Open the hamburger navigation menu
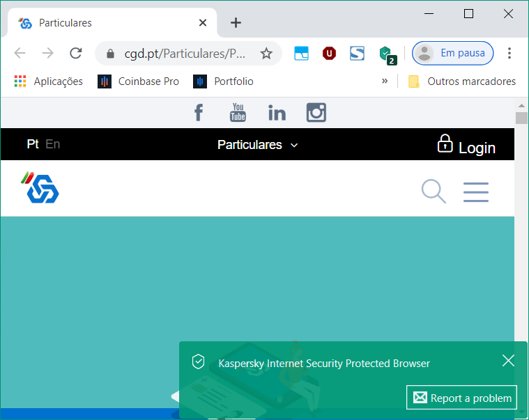 [x=476, y=192]
